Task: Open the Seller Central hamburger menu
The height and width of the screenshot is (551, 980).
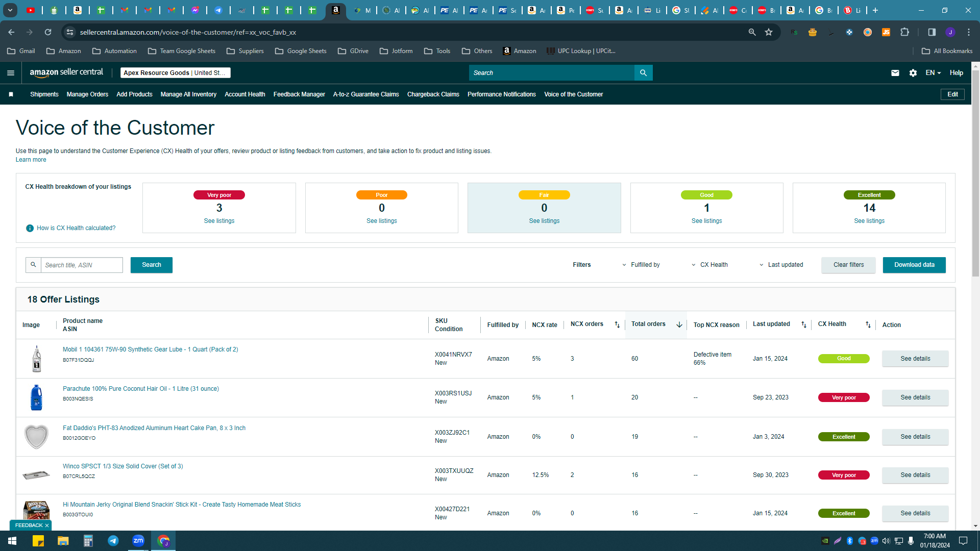Action: click(x=11, y=73)
